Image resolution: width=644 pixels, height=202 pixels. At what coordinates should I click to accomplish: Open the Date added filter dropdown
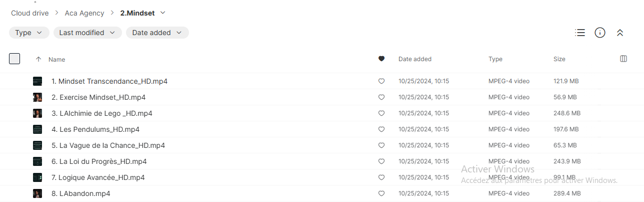tap(157, 33)
